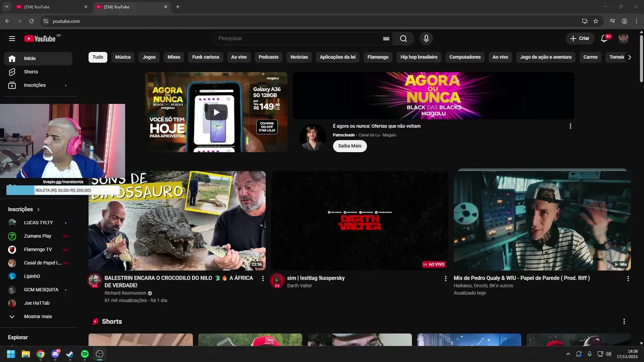Open Darth Valter channel avatar

pos(277,281)
